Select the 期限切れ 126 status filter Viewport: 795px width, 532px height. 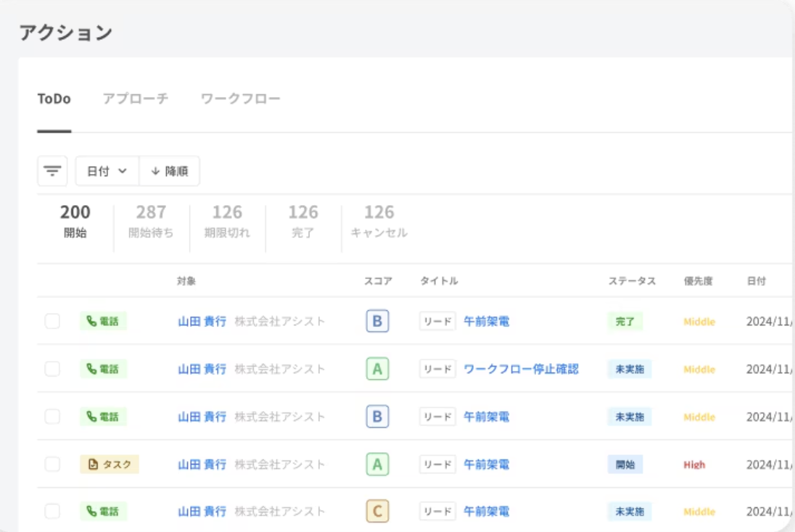coord(227,221)
